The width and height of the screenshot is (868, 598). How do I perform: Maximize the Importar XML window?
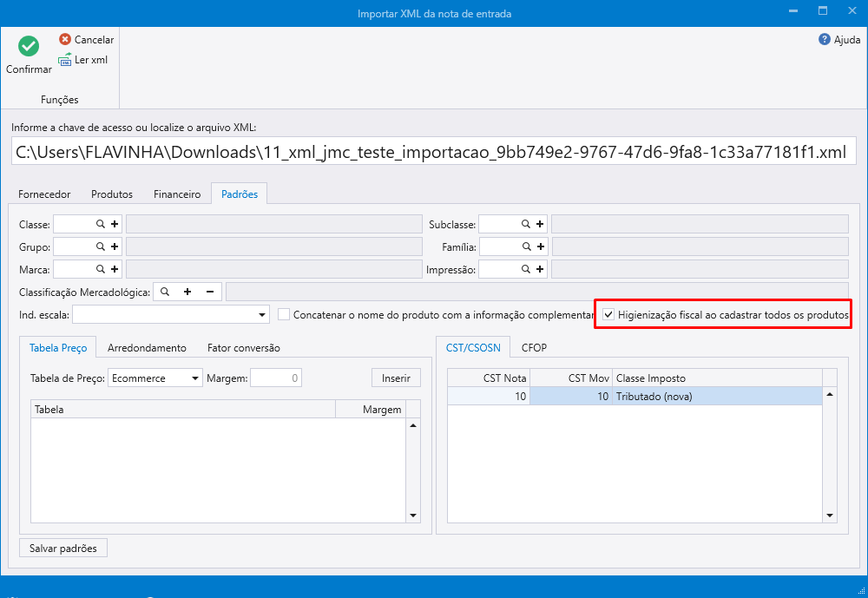pos(823,10)
